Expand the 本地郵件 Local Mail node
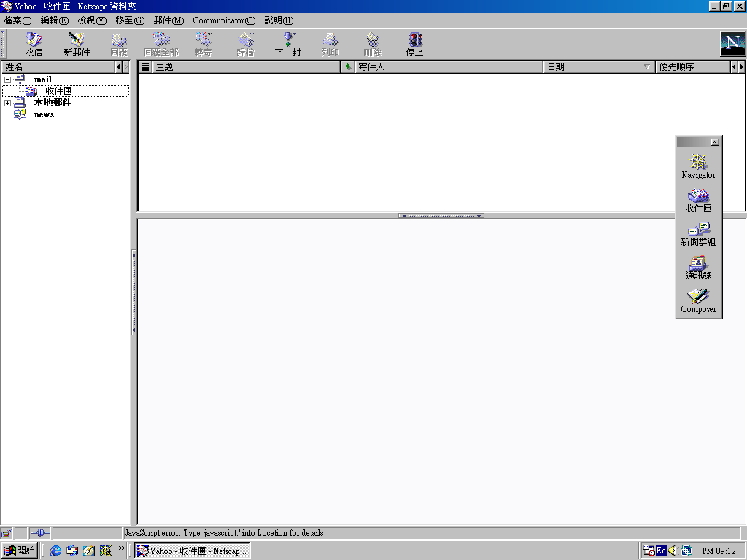 point(7,103)
